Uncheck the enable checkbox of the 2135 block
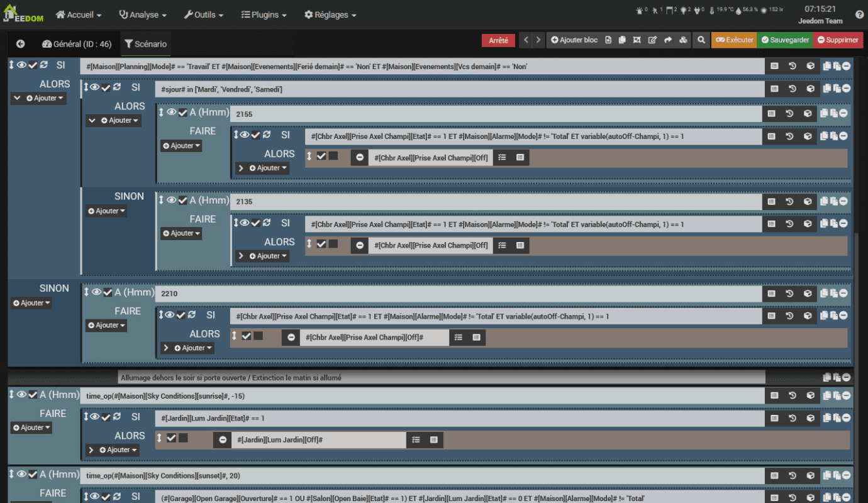The height and width of the screenshot is (503, 868). click(182, 201)
